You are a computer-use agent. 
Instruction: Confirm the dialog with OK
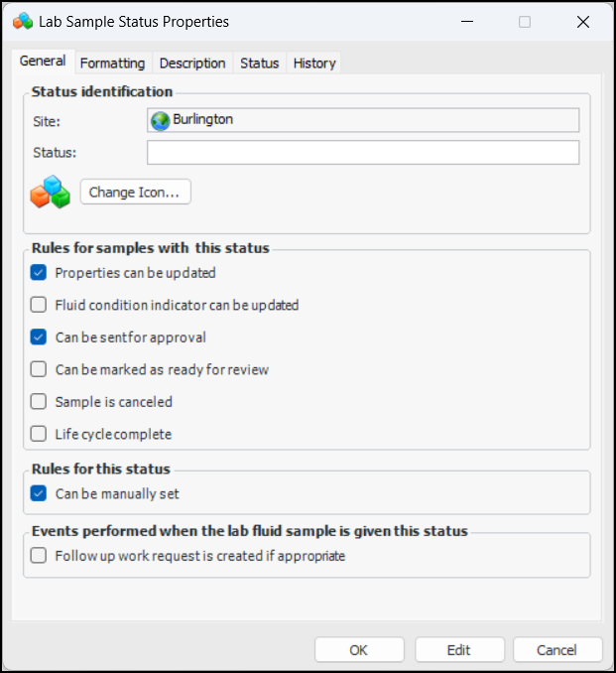tap(359, 650)
